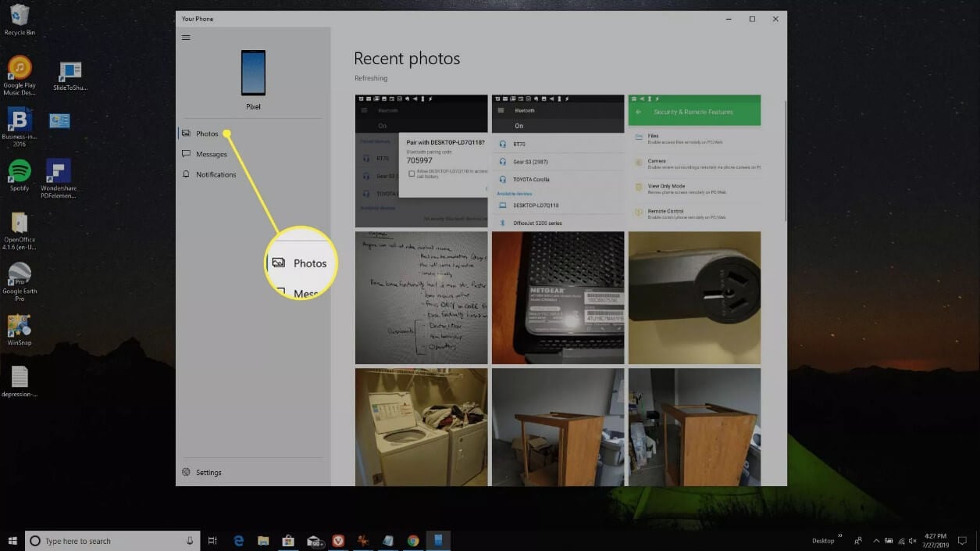Click the microphone icon in the search box
Image resolution: width=980 pixels, height=551 pixels.
[x=190, y=541]
